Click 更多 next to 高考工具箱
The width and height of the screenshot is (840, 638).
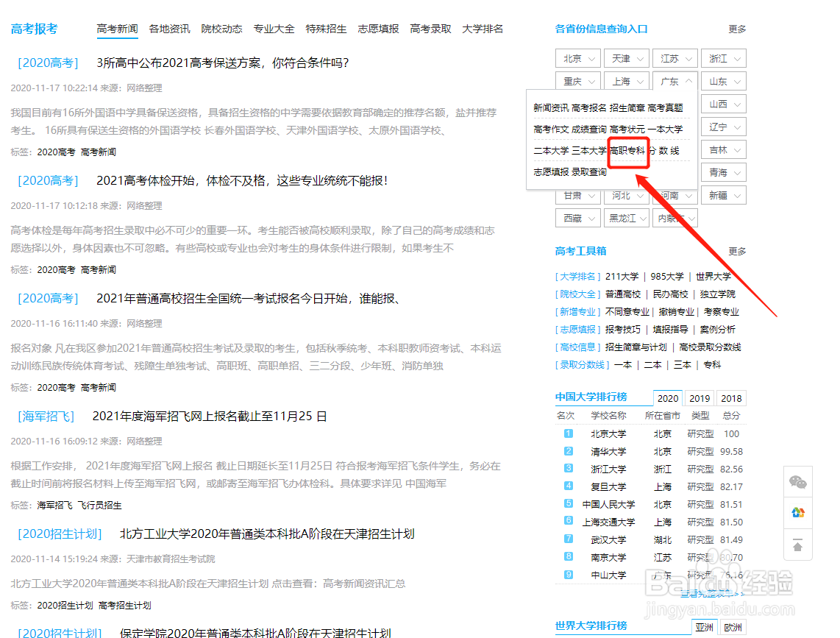point(737,251)
